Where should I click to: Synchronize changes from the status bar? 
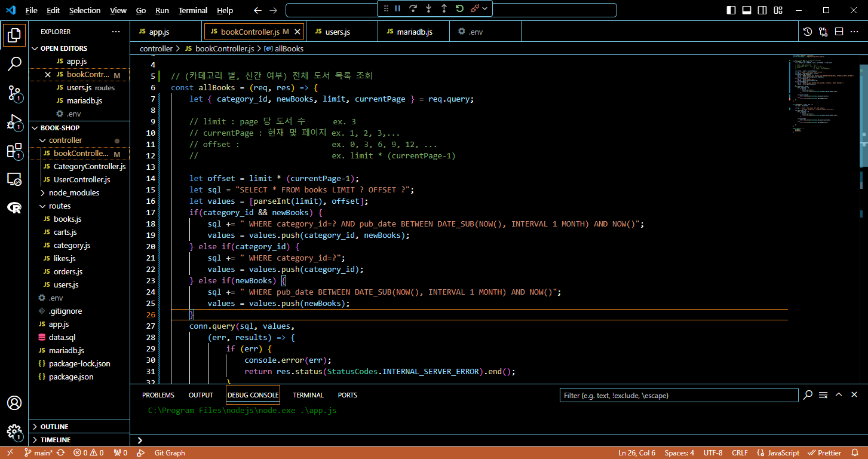tap(61, 453)
